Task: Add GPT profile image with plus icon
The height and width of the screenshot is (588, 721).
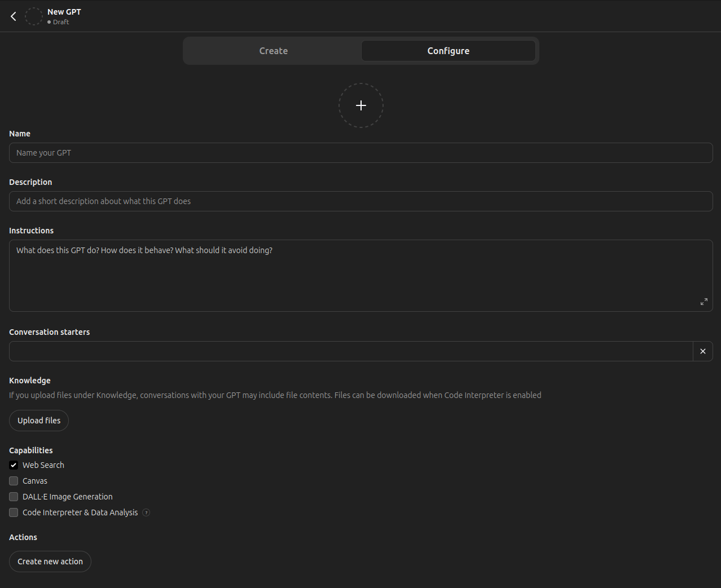Action: [361, 105]
